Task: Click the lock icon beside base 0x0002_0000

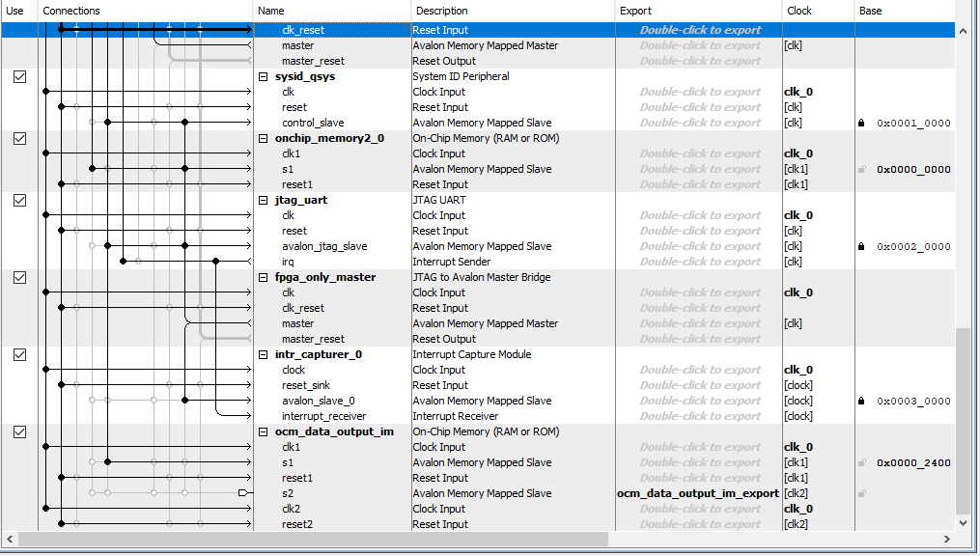Action: click(862, 247)
